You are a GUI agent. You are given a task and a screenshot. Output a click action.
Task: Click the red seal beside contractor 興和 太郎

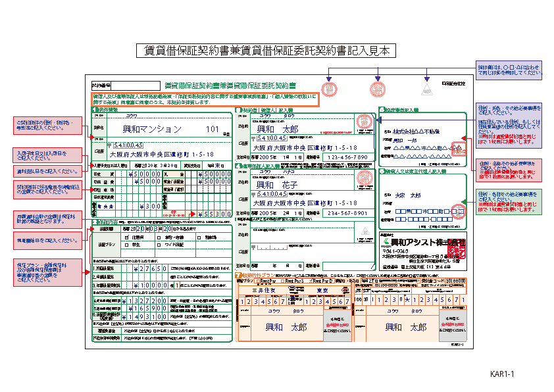[x=364, y=122]
